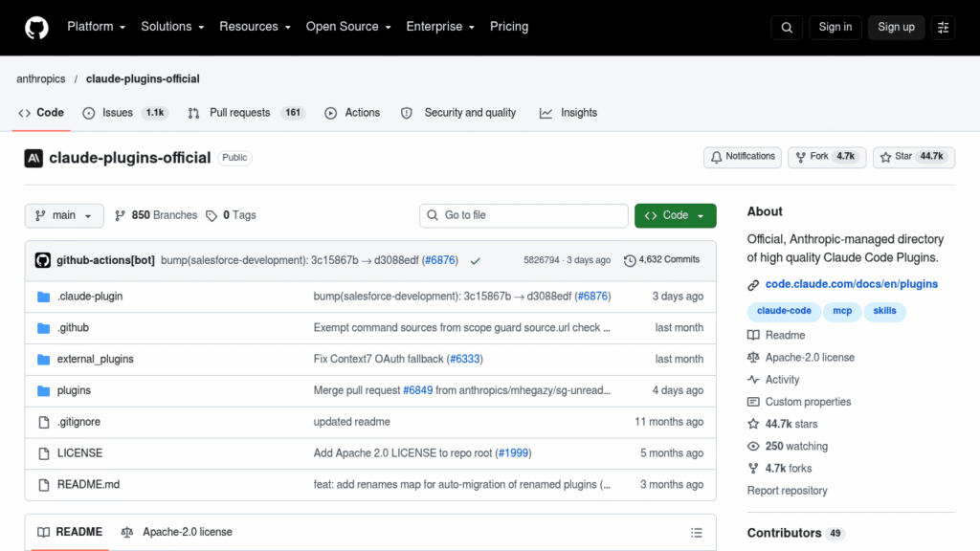This screenshot has height=551, width=980.
Task: Click the Sign in button
Action: [835, 28]
